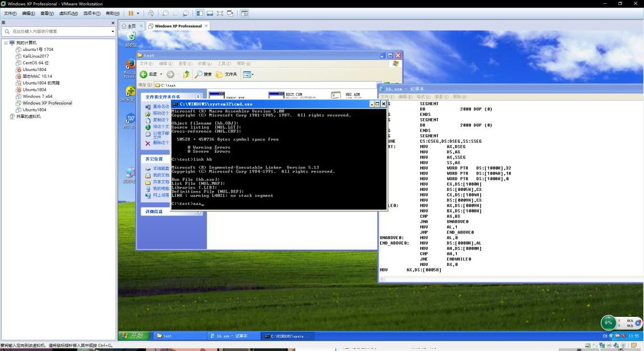Screen dimensions: 644x351
Task: Toggle the thumbnail bar view icon
Action: pyautogui.click(x=210, y=13)
